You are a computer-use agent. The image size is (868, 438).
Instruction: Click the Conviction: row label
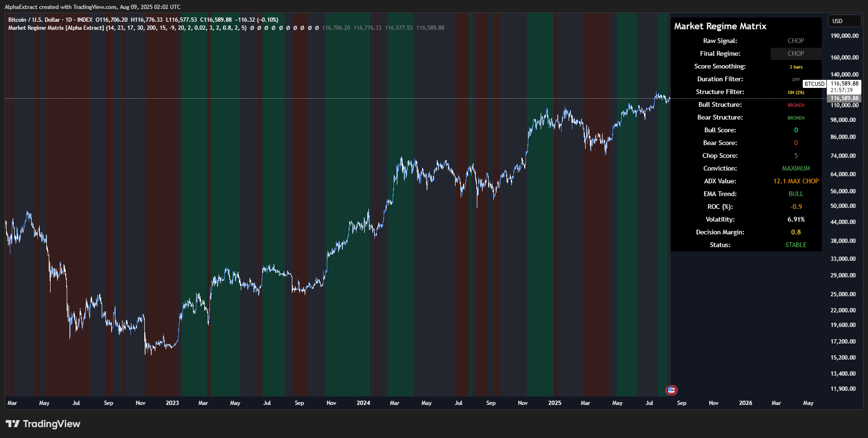(x=720, y=169)
